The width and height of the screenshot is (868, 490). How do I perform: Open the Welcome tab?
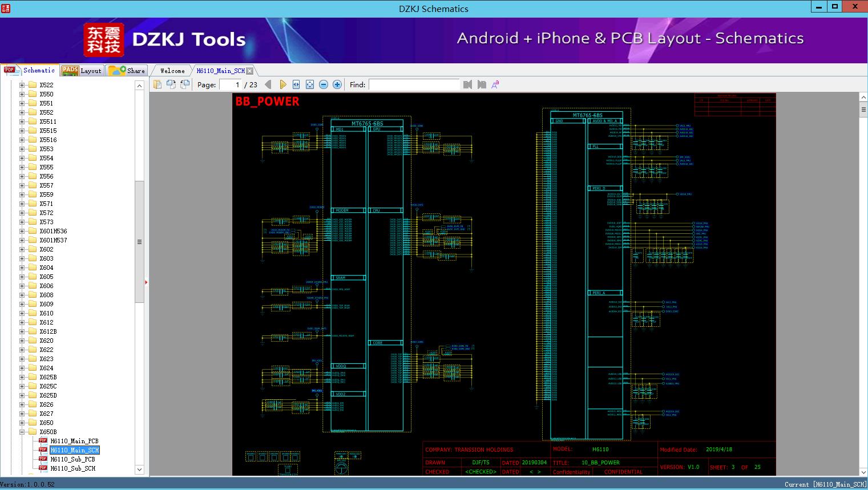coord(172,71)
